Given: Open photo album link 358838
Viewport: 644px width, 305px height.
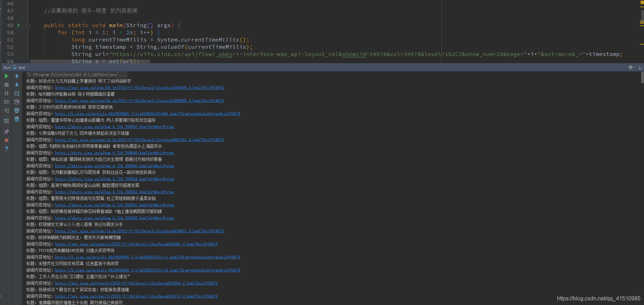Looking at the screenshot, I should pos(114,218).
